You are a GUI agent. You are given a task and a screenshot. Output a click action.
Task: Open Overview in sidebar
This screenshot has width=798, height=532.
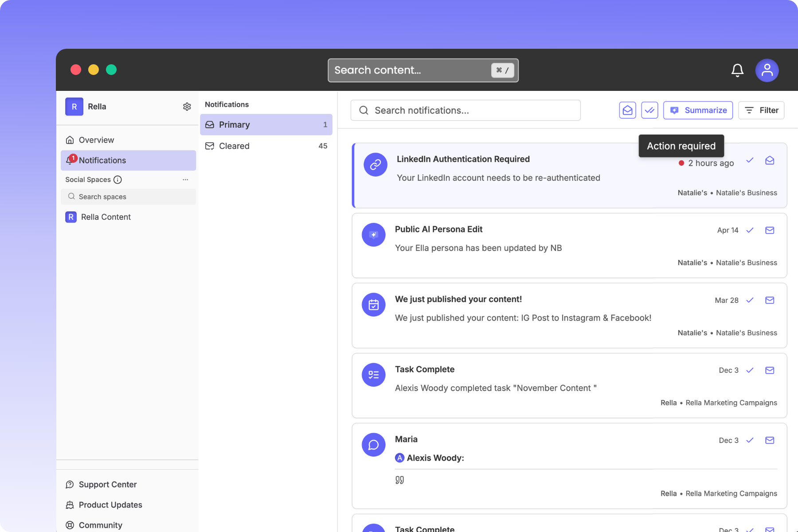click(x=128, y=140)
